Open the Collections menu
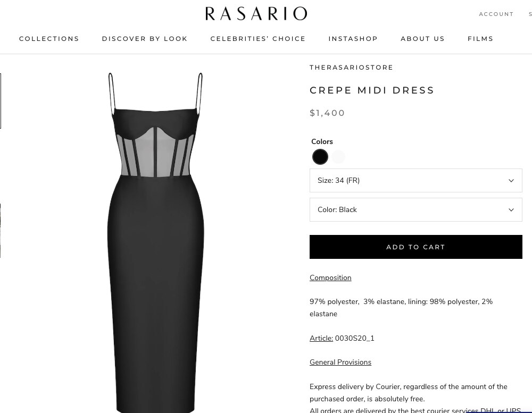The image size is (532, 413). [x=49, y=39]
